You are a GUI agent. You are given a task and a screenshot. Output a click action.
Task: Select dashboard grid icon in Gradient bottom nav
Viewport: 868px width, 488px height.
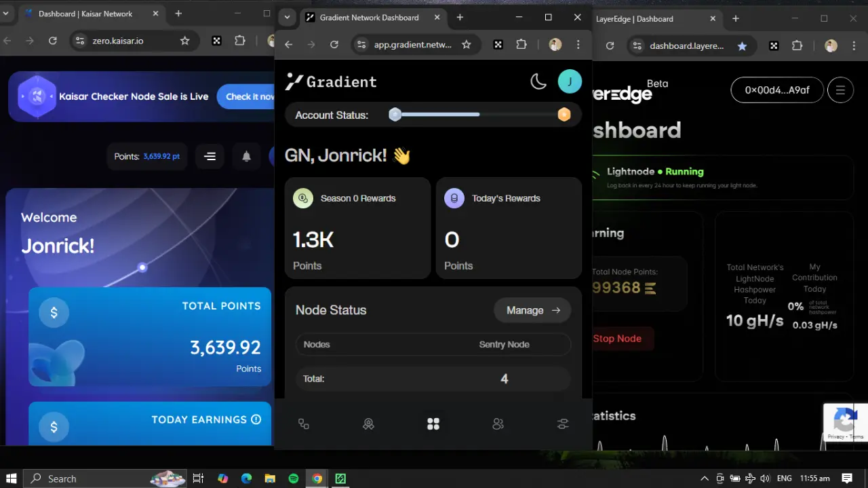coord(433,424)
